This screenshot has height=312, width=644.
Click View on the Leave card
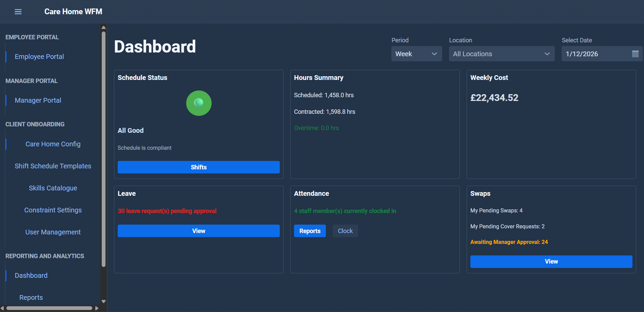pyautogui.click(x=198, y=231)
